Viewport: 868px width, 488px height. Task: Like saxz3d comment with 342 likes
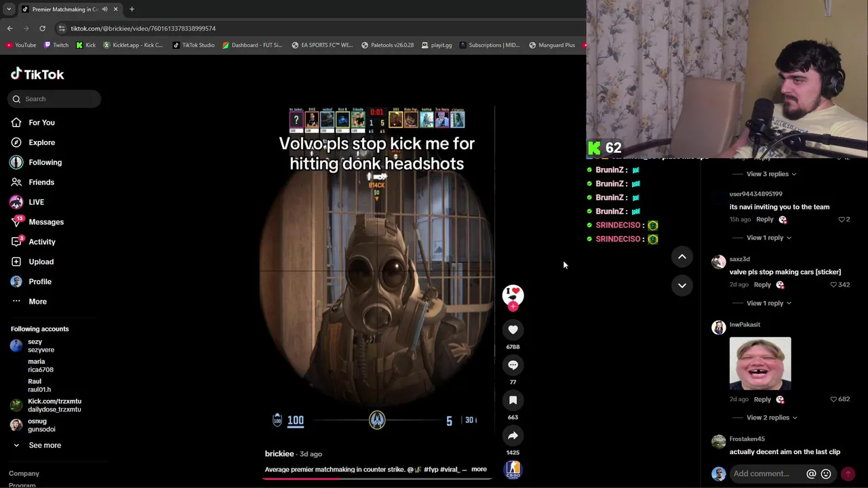tap(833, 285)
